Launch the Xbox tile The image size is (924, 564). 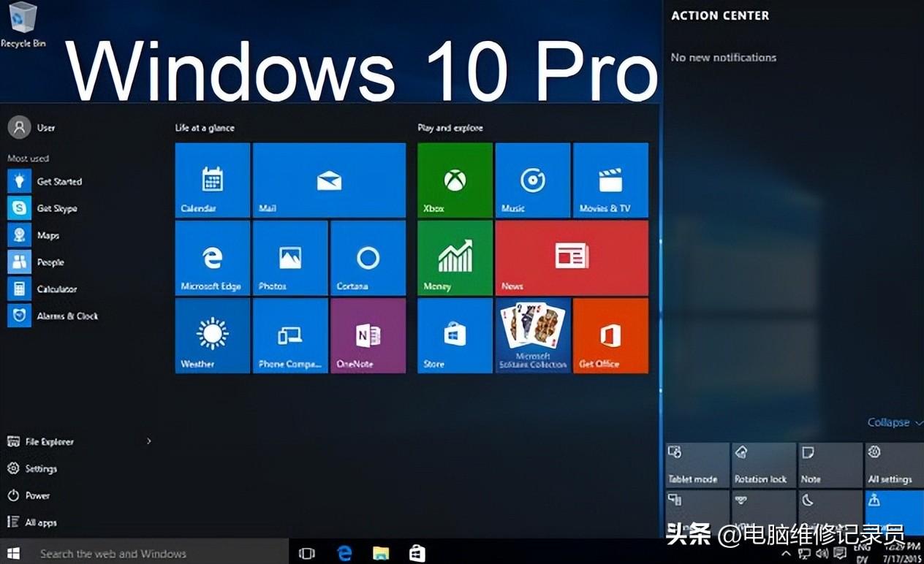tap(455, 180)
